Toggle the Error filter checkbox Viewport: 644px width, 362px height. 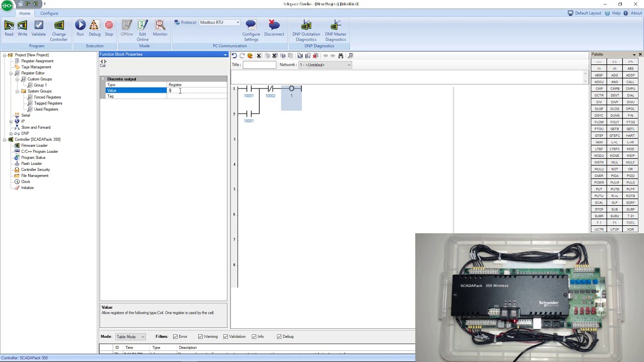[175, 336]
